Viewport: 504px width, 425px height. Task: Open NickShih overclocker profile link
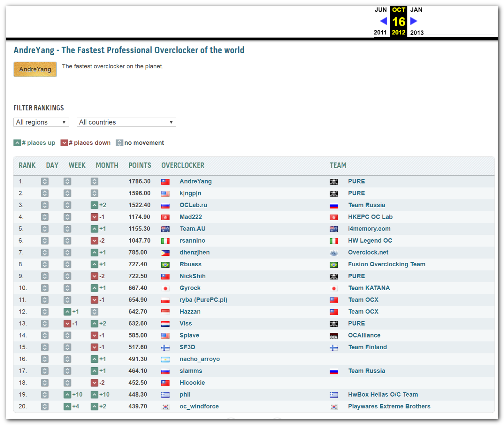point(193,276)
